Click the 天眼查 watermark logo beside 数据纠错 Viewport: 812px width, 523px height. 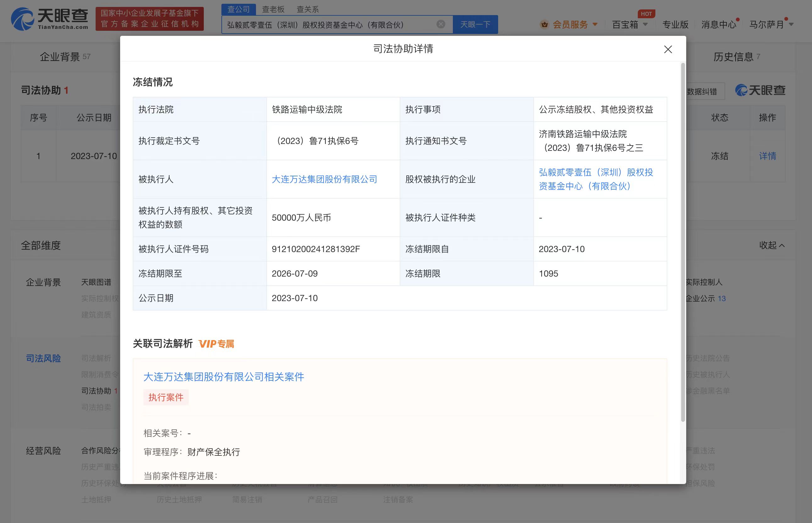pos(760,90)
